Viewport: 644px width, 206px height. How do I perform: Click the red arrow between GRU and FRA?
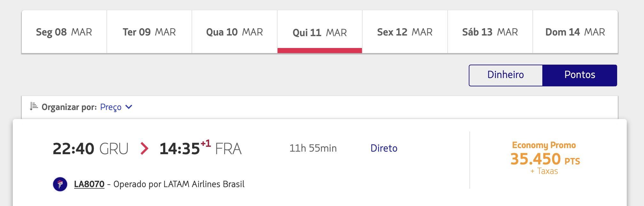coord(144,148)
